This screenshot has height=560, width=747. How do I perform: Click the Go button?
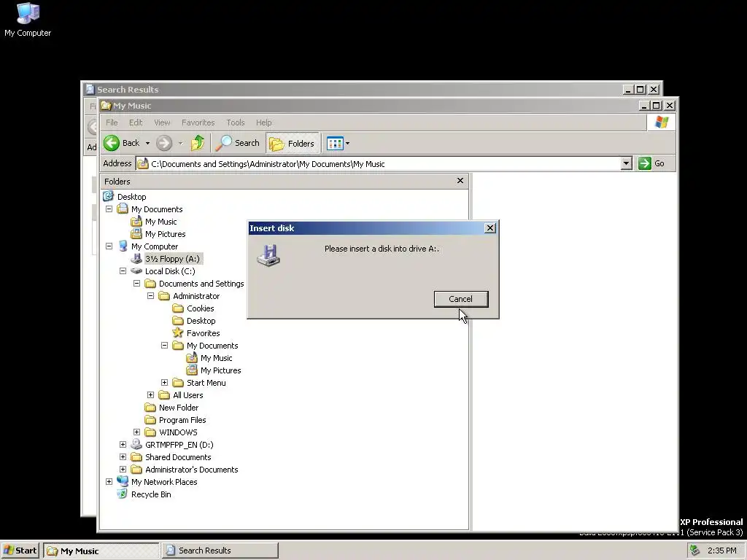tap(651, 163)
